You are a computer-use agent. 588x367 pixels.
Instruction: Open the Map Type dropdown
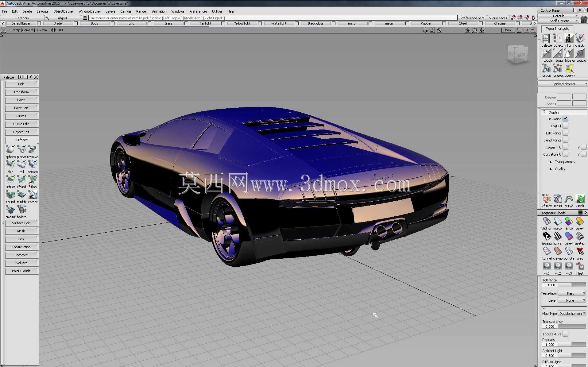point(572,313)
